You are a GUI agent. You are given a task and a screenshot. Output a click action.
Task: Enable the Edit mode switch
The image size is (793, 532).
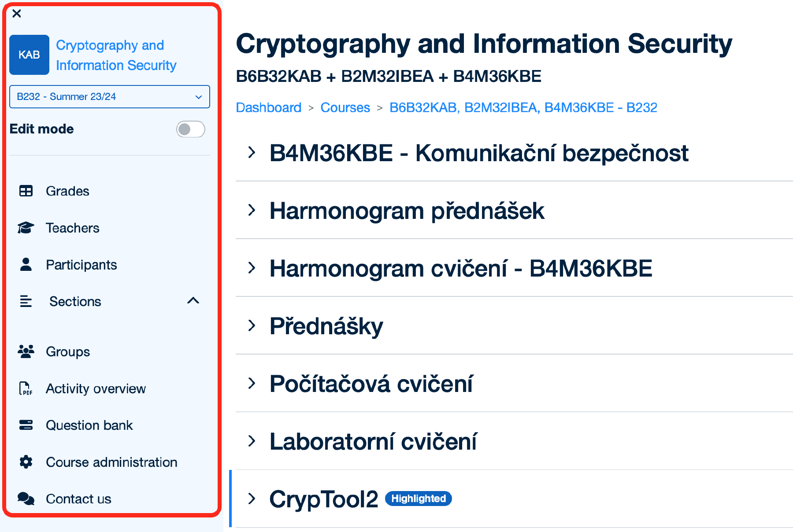[x=190, y=129]
